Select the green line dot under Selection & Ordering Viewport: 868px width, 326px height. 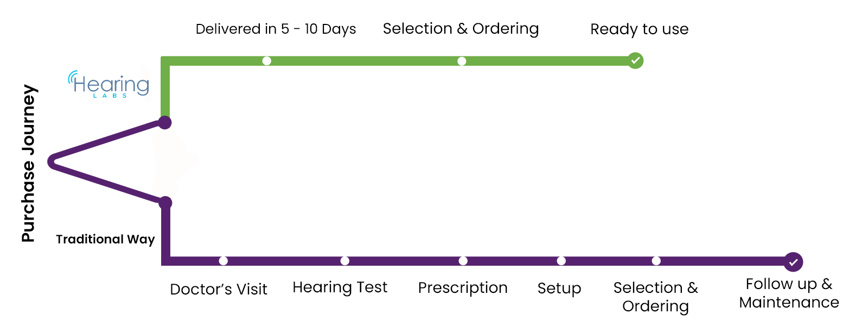462,61
